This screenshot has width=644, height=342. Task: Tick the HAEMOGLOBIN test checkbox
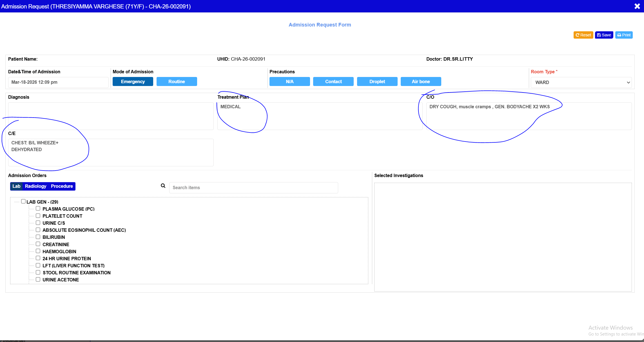(38, 251)
